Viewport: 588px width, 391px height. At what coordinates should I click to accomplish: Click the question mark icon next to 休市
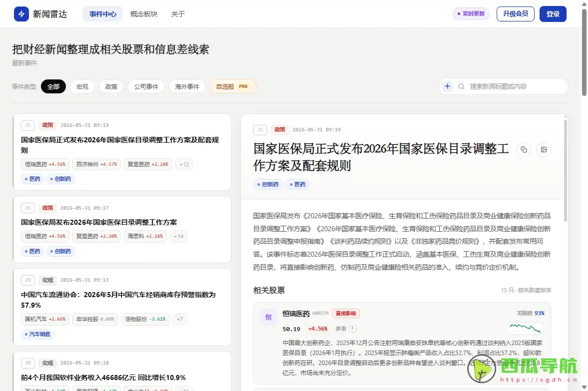tap(352, 329)
